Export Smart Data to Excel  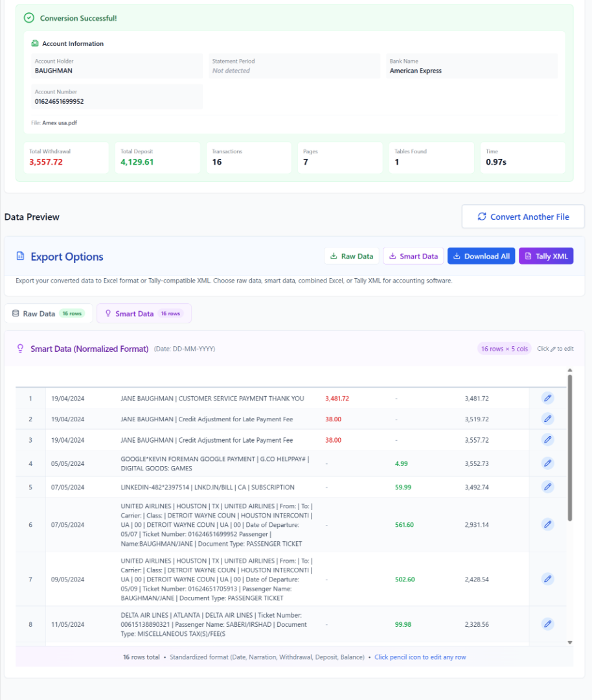pyautogui.click(x=412, y=256)
